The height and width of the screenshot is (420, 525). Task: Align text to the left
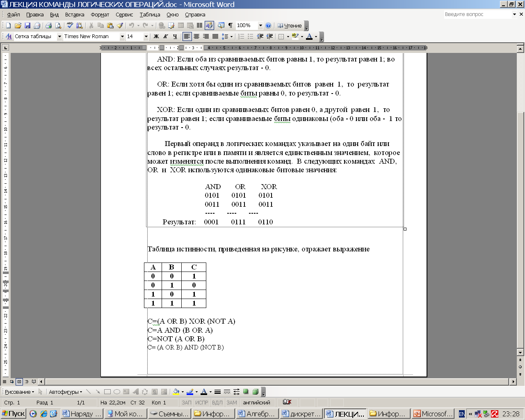tap(187, 37)
